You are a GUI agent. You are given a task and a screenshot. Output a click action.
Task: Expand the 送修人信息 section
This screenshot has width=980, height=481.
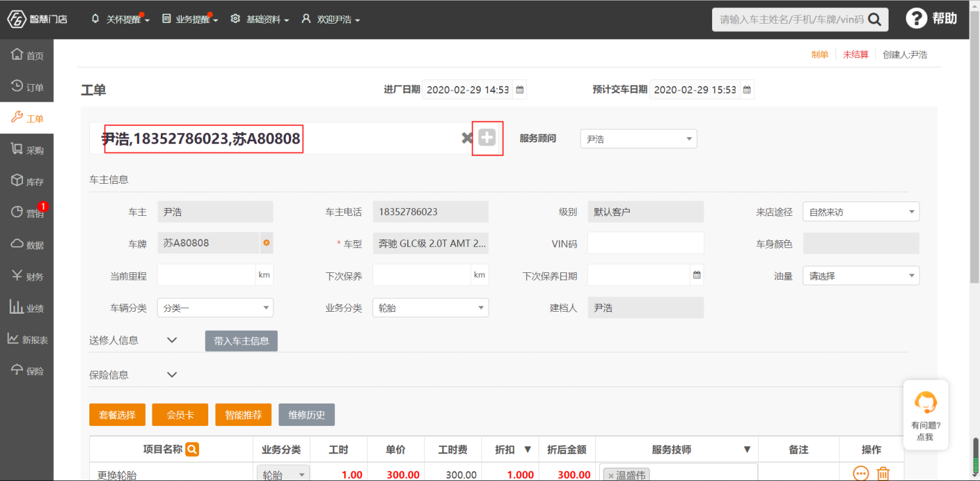(172, 340)
